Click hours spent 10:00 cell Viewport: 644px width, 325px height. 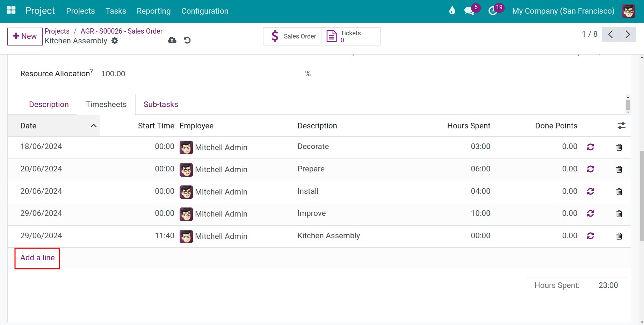[480, 213]
